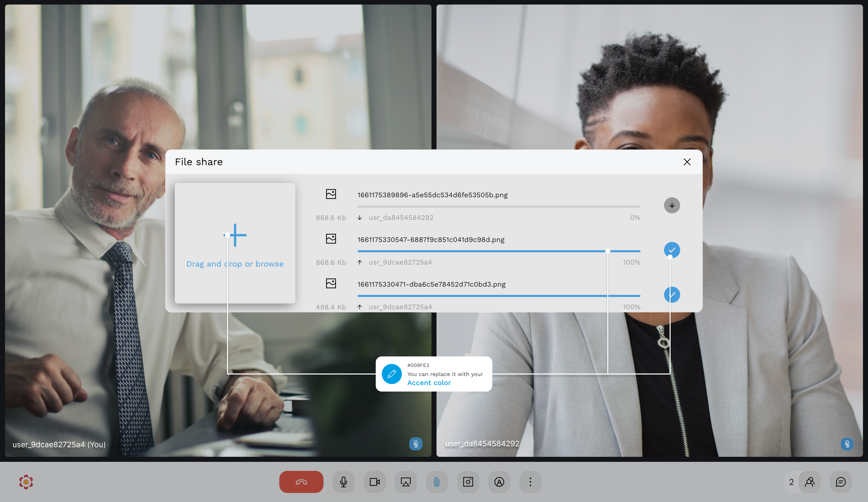This screenshot has height=502, width=868.
Task: Click the image icon of the 1661175330471 file
Action: 331,283
